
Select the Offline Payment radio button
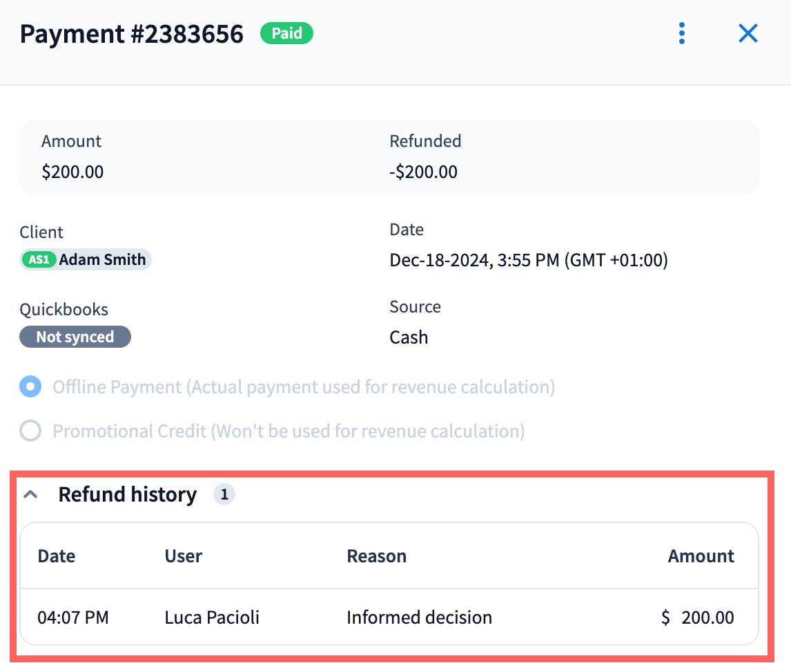coord(30,387)
